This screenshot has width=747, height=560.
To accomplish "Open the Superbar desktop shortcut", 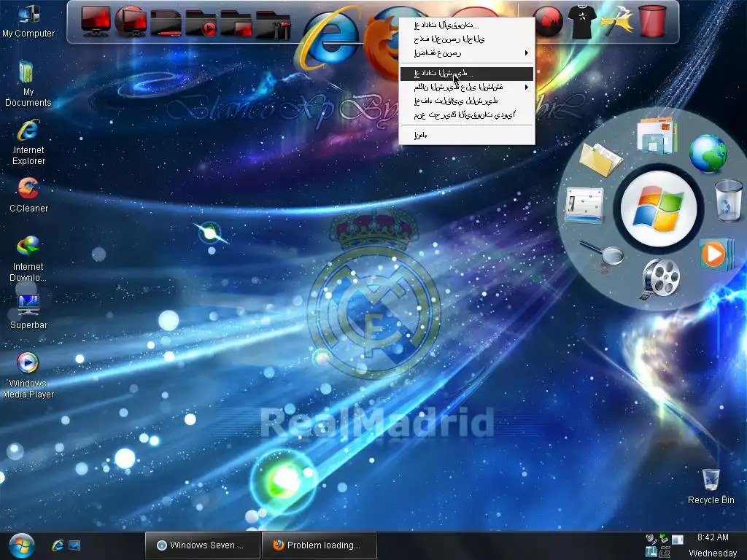I will pos(28,312).
